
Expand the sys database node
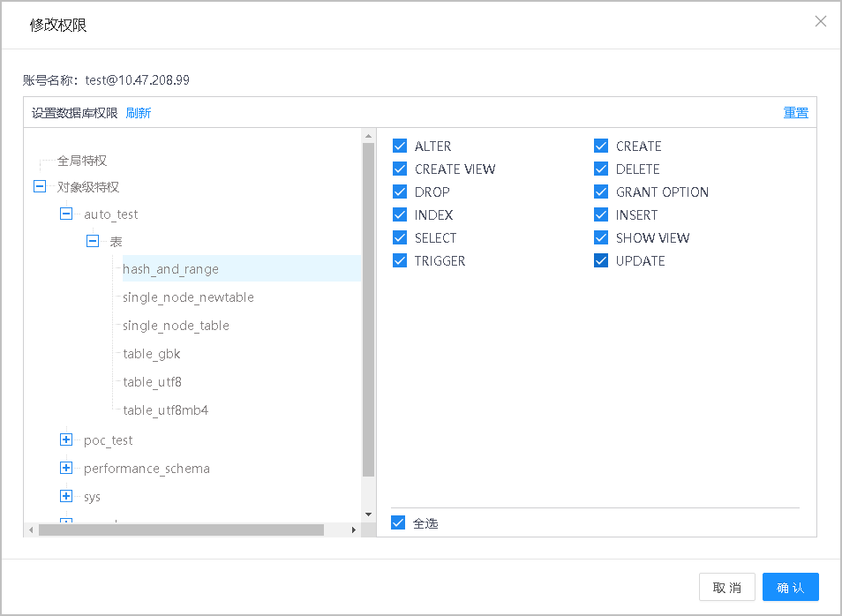66,496
